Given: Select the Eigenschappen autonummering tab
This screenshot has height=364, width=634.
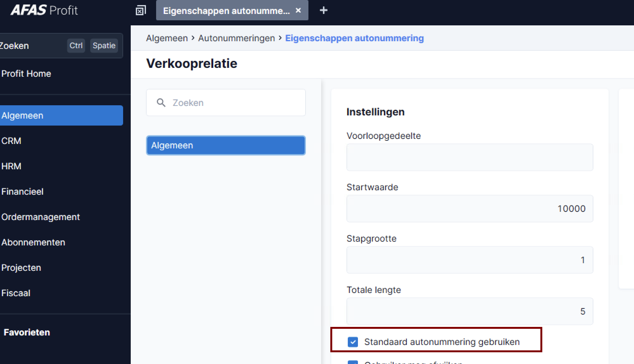Looking at the screenshot, I should (x=226, y=10).
